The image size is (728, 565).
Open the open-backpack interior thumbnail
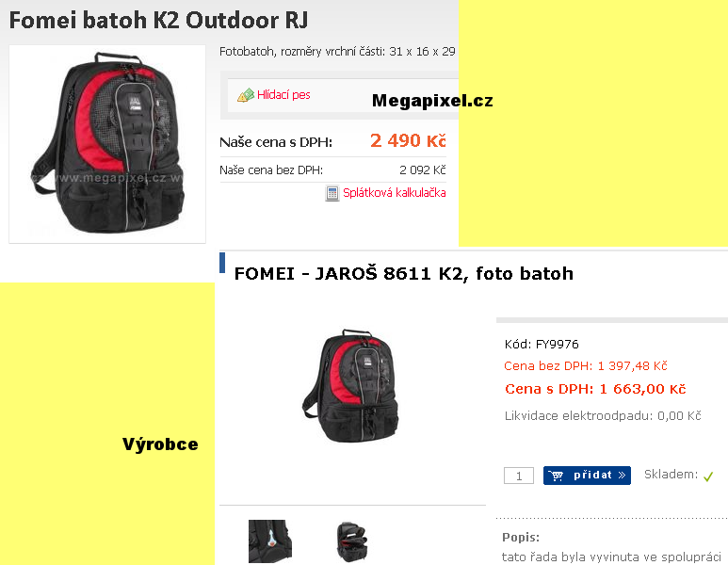pos(351,541)
